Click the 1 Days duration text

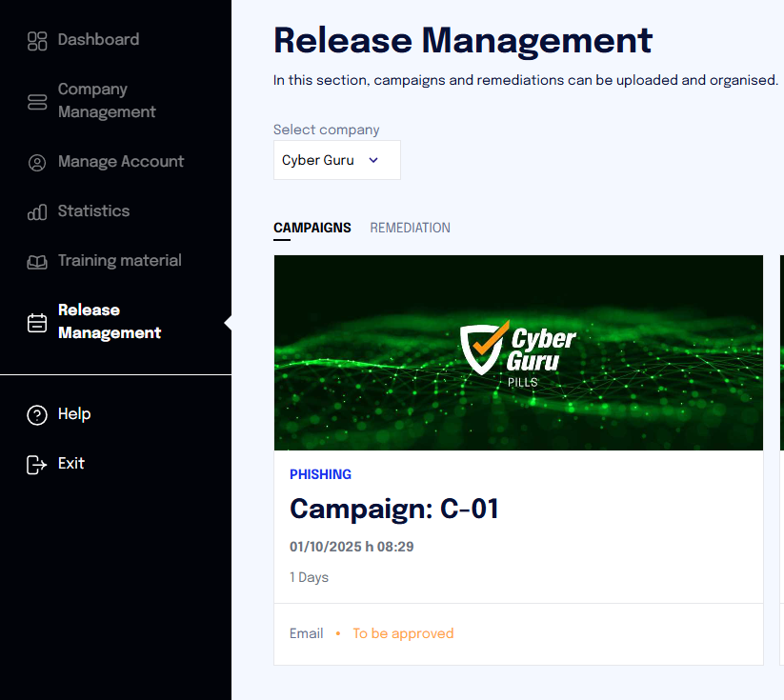point(309,577)
